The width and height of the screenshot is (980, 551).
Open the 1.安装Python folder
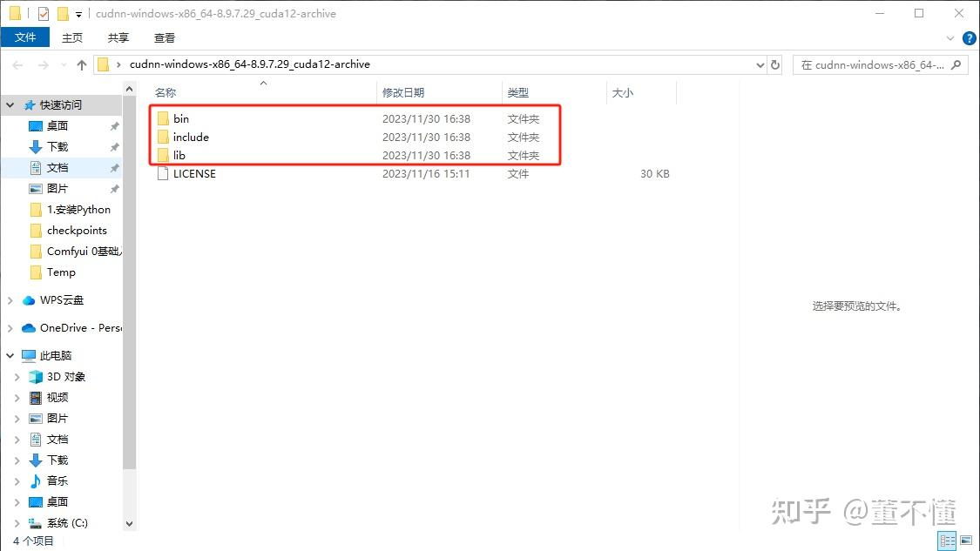78,209
